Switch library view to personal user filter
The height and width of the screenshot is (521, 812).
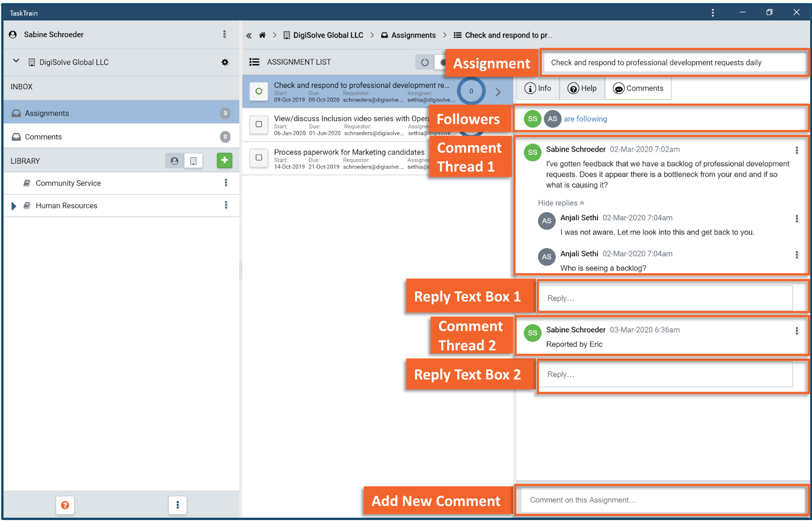174,161
